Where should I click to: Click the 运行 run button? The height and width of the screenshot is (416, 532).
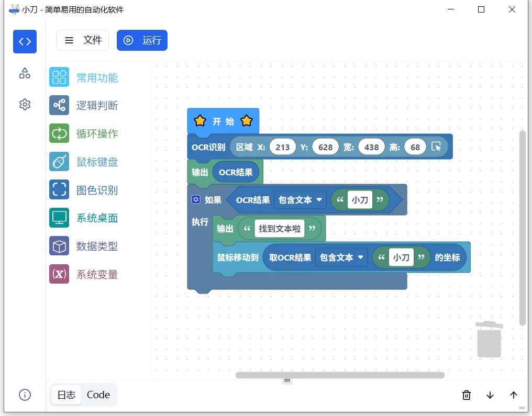click(x=142, y=40)
